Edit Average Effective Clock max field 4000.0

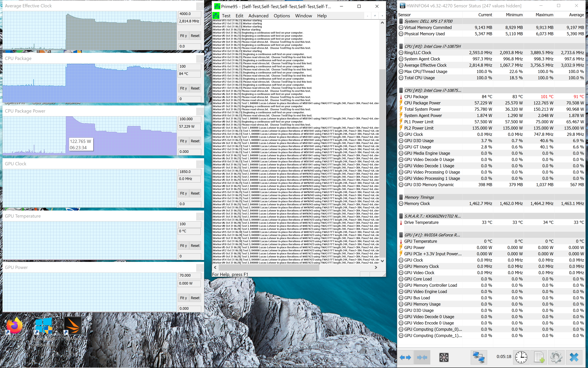pyautogui.click(x=190, y=14)
